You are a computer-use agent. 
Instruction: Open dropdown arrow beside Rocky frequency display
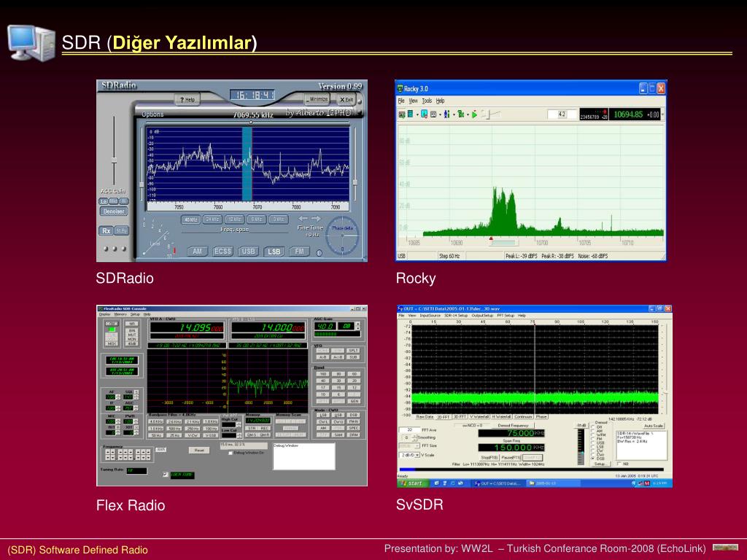(662, 114)
